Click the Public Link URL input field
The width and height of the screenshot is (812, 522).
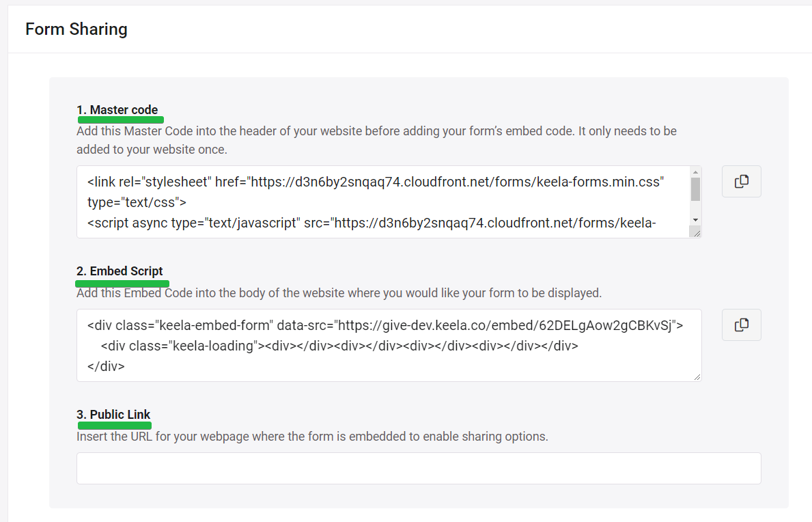point(419,468)
